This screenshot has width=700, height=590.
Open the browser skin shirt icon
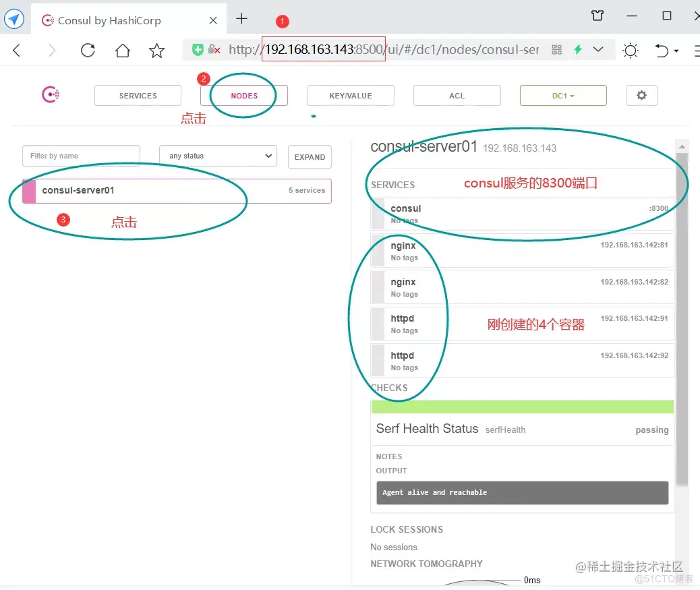tap(597, 16)
